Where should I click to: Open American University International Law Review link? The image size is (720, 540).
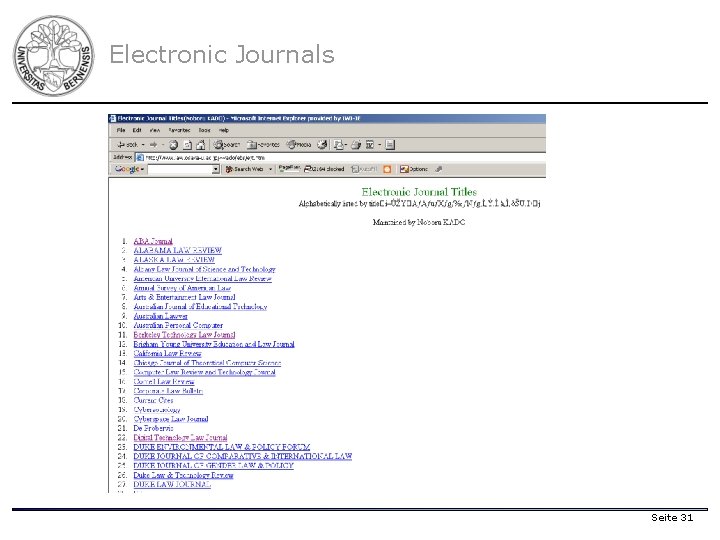[x=202, y=278]
